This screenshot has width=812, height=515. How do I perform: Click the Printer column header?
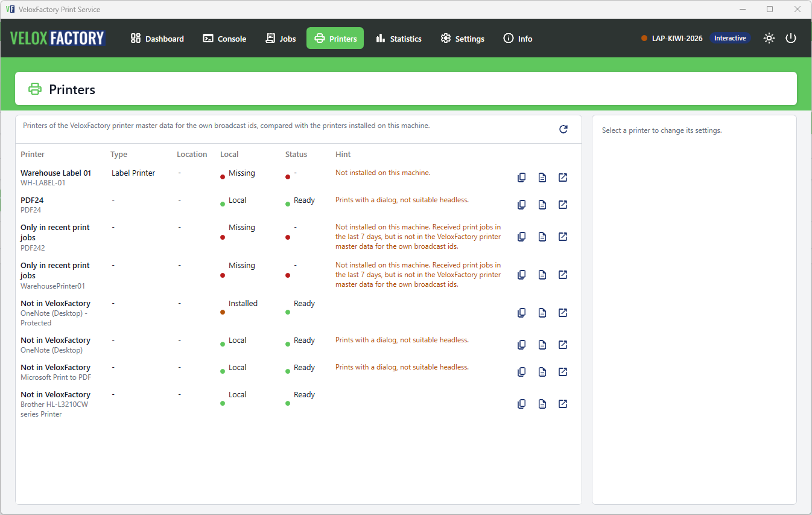33,155
